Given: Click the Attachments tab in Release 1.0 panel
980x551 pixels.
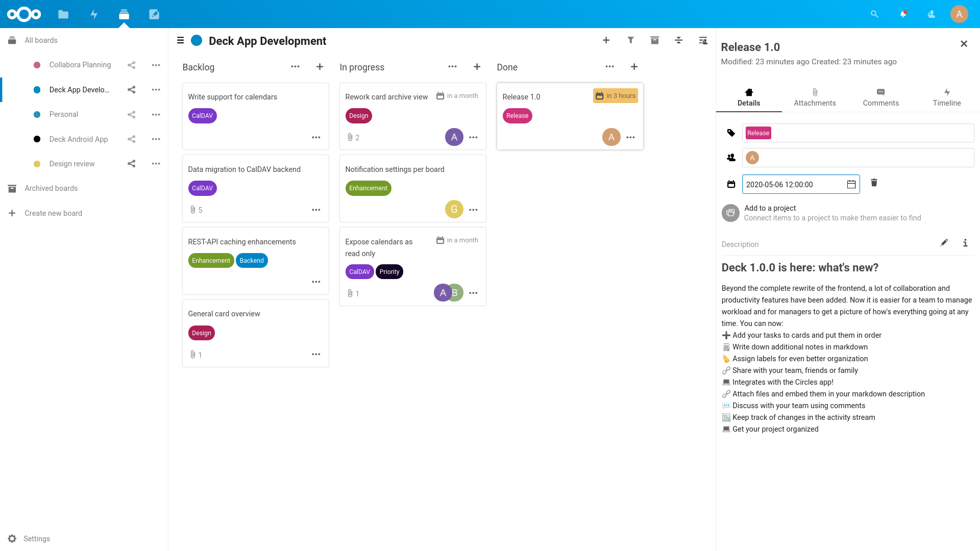Looking at the screenshot, I should pos(815,97).
